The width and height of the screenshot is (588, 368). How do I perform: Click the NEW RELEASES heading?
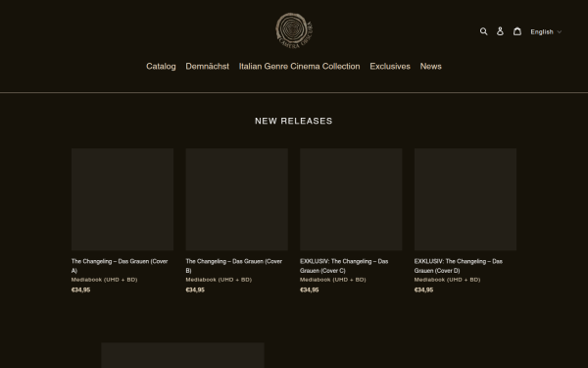tap(294, 121)
